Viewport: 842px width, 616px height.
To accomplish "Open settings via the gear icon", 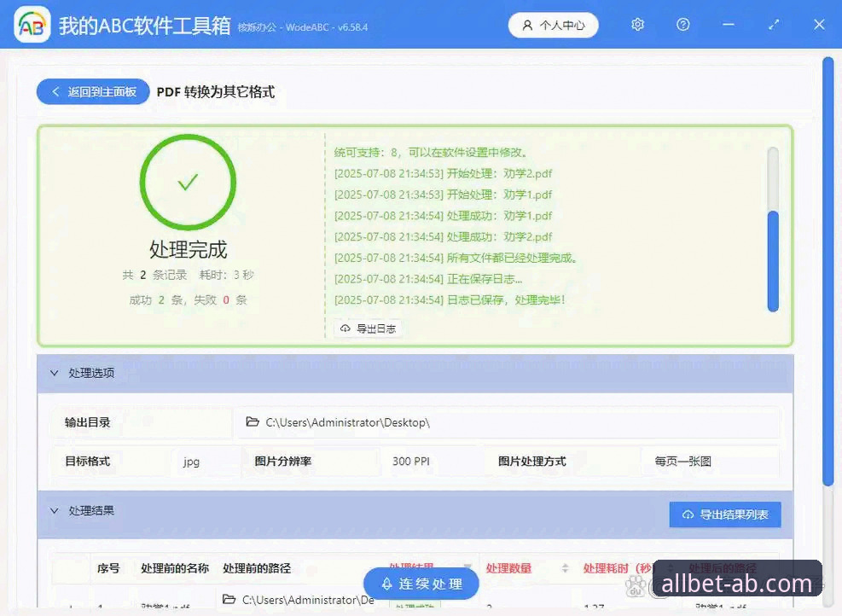I will coord(637,25).
